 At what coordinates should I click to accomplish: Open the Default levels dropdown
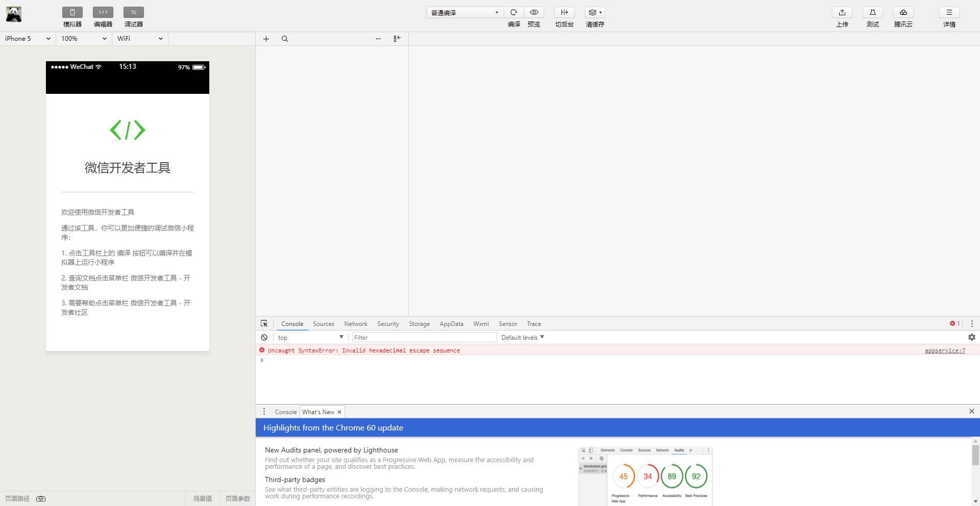click(x=523, y=337)
